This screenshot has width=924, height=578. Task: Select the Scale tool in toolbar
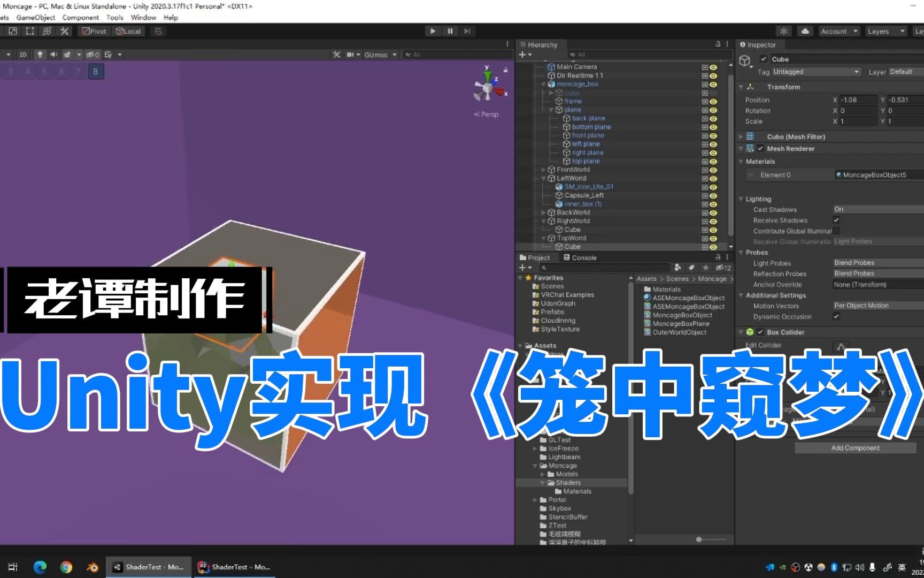click(x=13, y=31)
